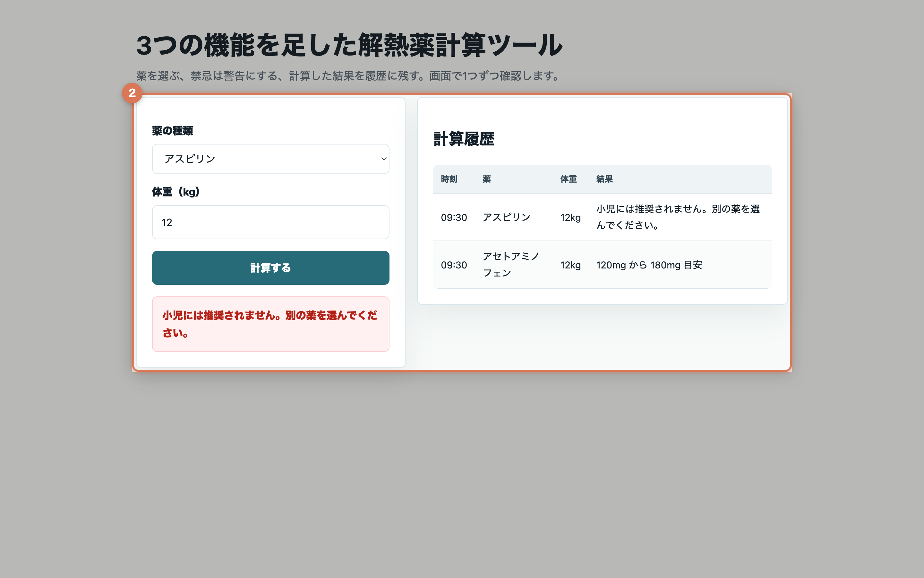The image size is (924, 578).
Task: Click the 12kg cell in アセトアミノフェン row
Action: coord(570,265)
